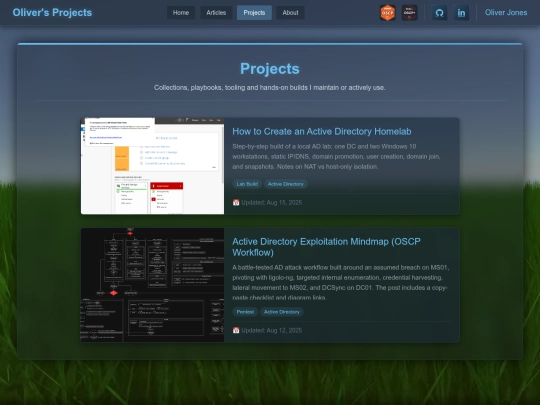Image resolution: width=540 pixels, height=405 pixels.
Task: Click calendar icon beside Updated: Aug 15, 2025
Action: [x=236, y=202]
